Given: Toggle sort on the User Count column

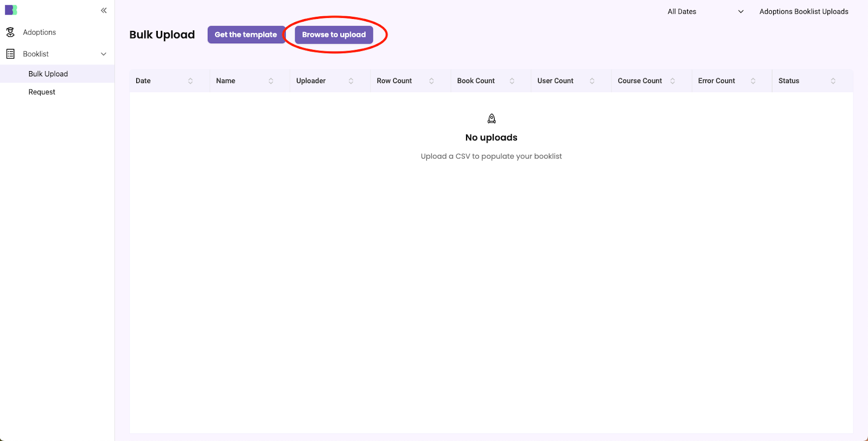Looking at the screenshot, I should point(592,81).
